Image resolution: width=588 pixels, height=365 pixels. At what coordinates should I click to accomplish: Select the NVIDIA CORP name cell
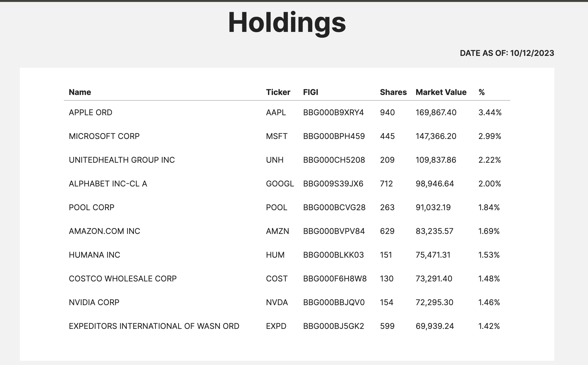pos(94,302)
